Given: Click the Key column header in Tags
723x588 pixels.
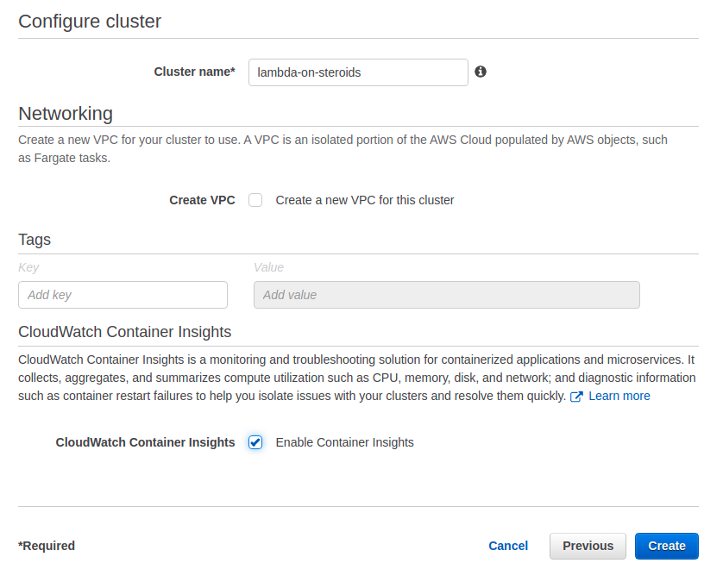Looking at the screenshot, I should pyautogui.click(x=28, y=267).
